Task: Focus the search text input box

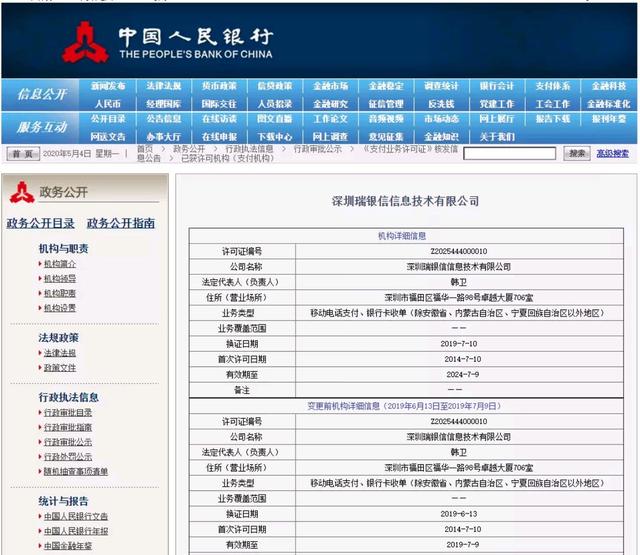Action: (x=509, y=153)
